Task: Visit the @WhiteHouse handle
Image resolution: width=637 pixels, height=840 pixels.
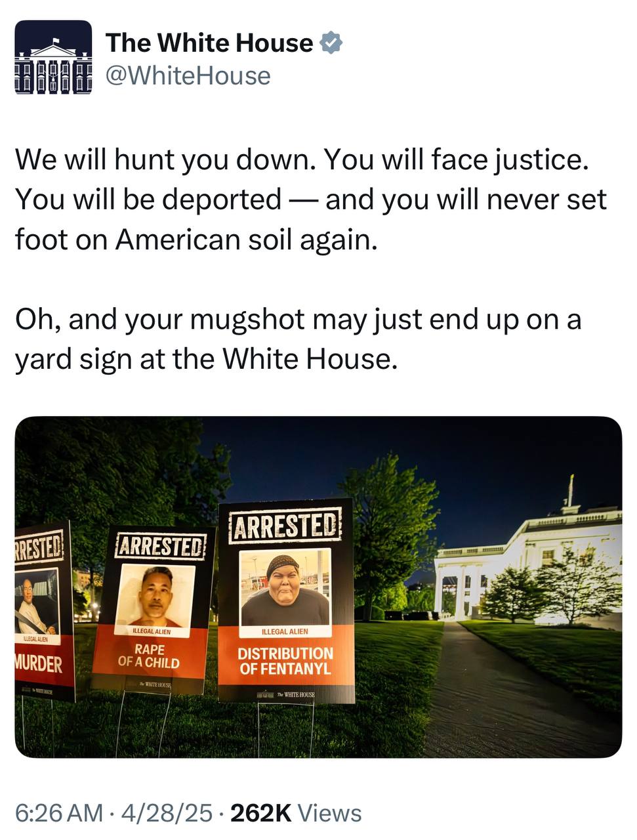Action: click(x=188, y=75)
